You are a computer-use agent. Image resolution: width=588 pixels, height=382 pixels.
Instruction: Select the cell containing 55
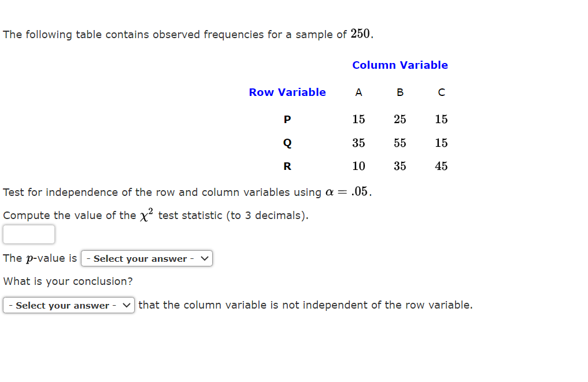[x=400, y=143]
